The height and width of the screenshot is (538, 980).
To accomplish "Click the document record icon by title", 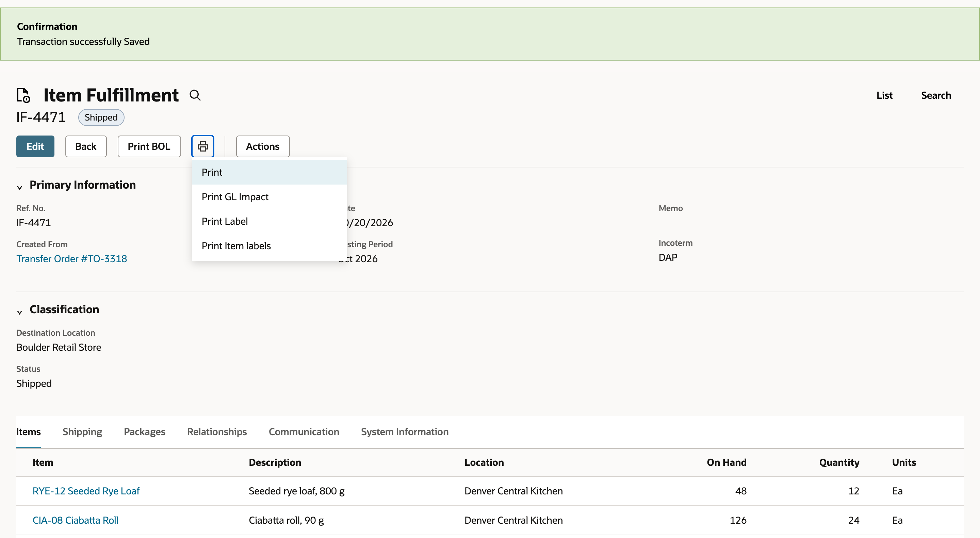I will [x=23, y=95].
